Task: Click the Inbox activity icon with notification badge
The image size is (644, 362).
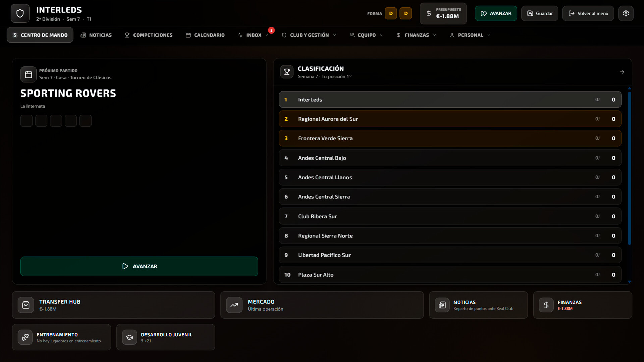Action: pos(240,35)
